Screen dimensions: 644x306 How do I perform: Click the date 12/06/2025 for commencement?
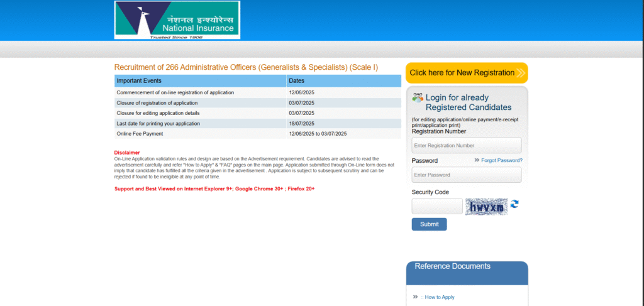(301, 93)
